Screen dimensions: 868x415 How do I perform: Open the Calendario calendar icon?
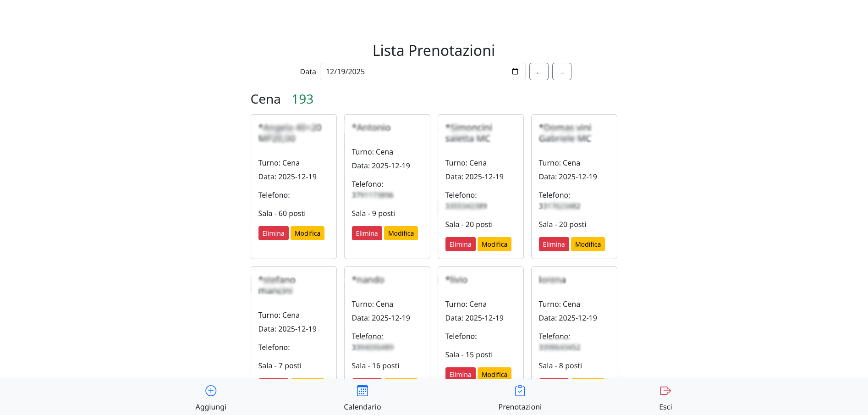click(x=363, y=391)
